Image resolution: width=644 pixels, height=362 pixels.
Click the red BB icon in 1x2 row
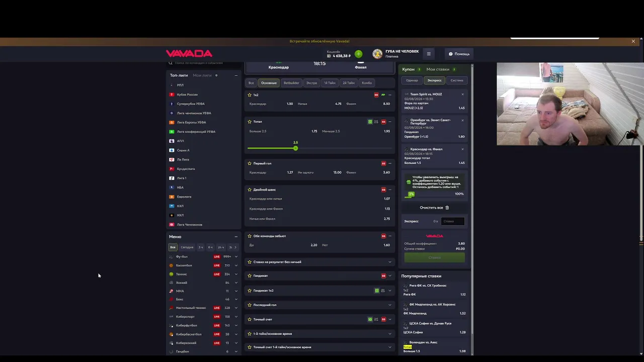tap(376, 95)
